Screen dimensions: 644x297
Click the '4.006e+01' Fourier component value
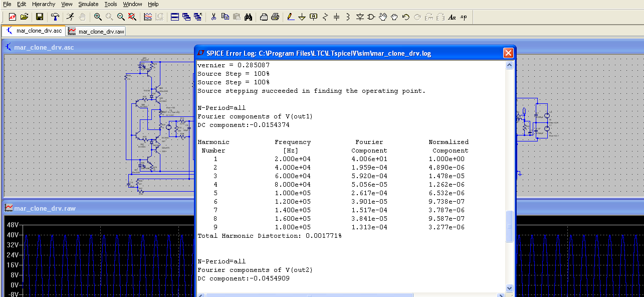pyautogui.click(x=369, y=159)
